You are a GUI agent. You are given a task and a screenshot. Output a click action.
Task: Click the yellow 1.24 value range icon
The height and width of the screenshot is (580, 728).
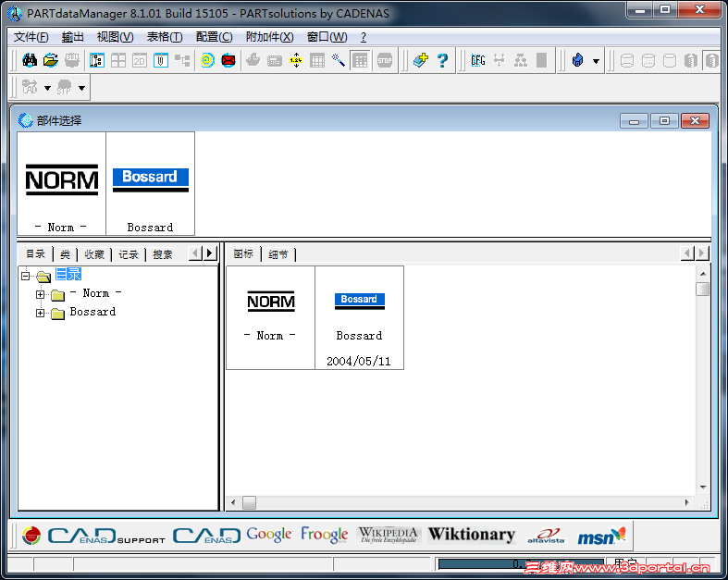(296, 60)
